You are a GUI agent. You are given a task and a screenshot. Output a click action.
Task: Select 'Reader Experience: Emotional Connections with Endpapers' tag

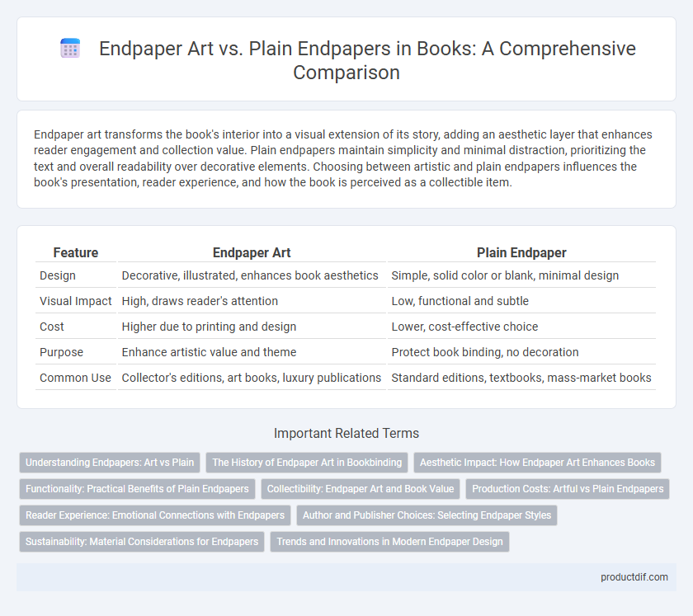(x=155, y=515)
